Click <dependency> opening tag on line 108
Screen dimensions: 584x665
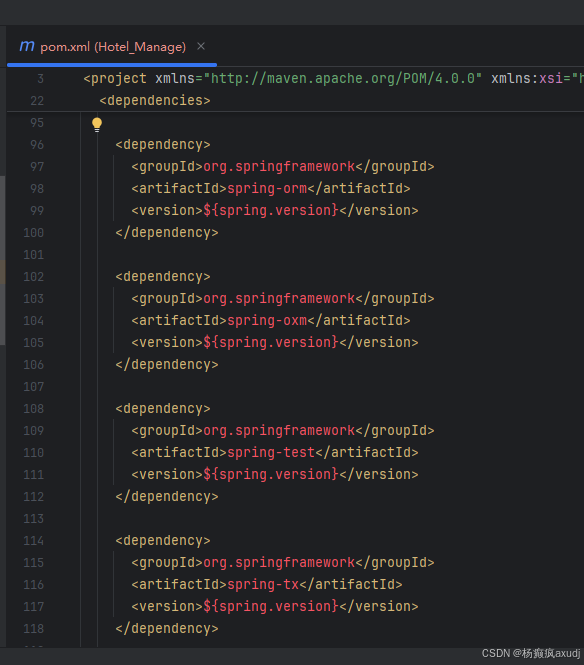[163, 408]
